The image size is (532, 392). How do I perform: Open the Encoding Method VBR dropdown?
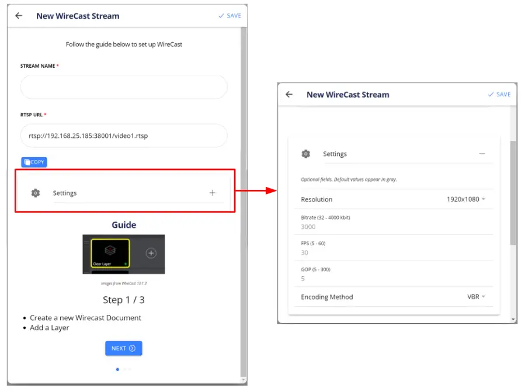tap(476, 297)
